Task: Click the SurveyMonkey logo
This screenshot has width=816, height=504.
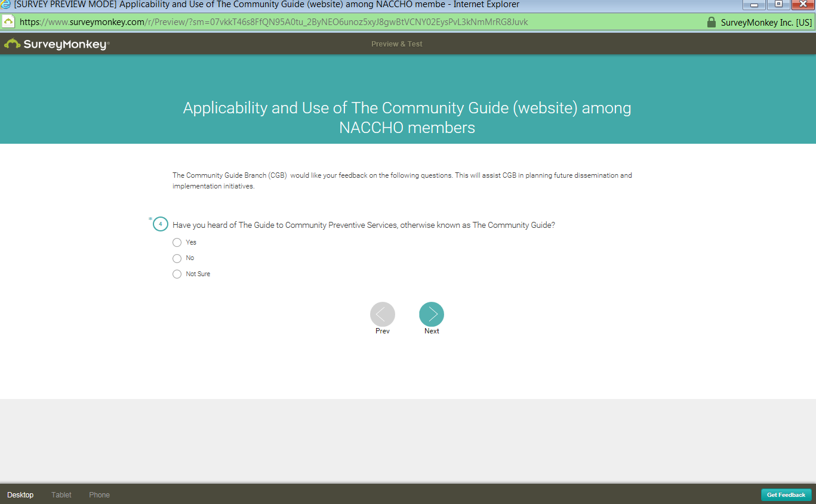Action: 57,44
